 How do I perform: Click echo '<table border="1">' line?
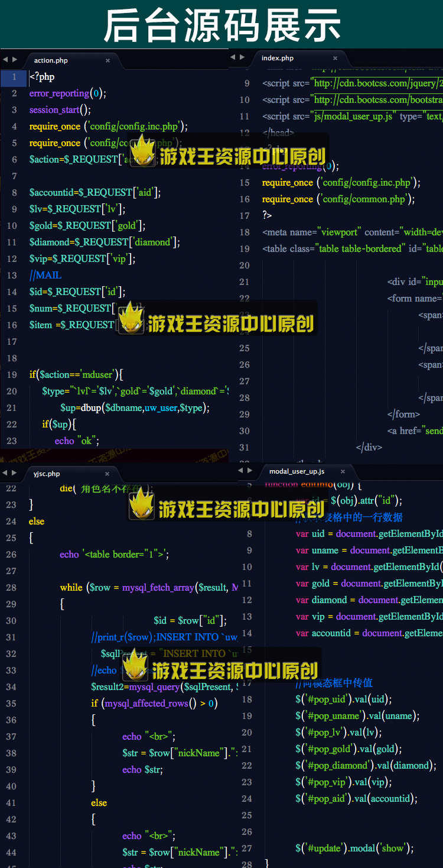click(115, 555)
